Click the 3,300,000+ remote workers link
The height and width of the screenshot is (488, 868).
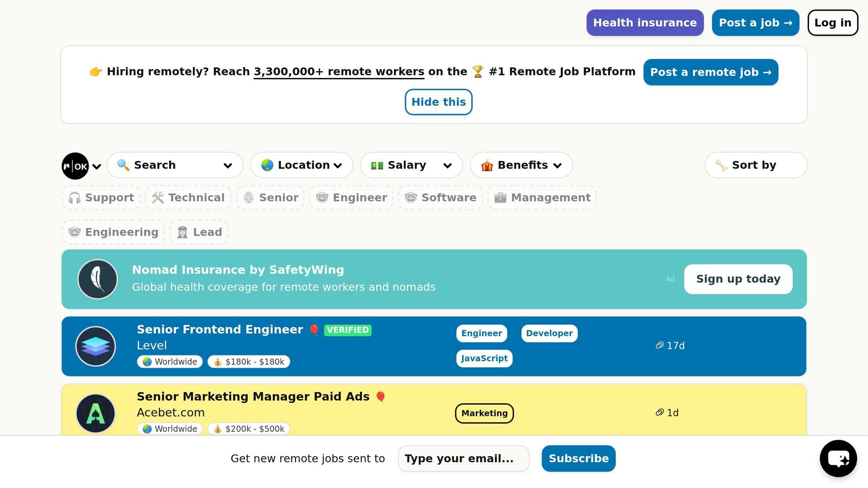[x=339, y=72]
